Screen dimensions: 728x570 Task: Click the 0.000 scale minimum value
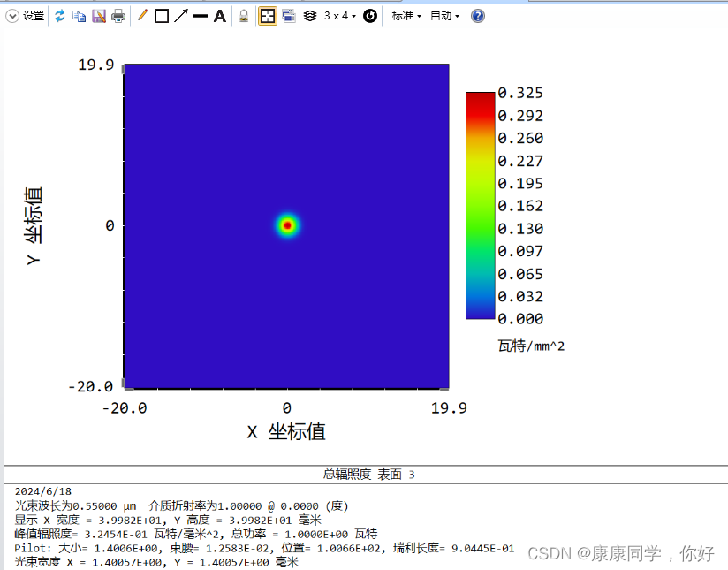point(520,319)
